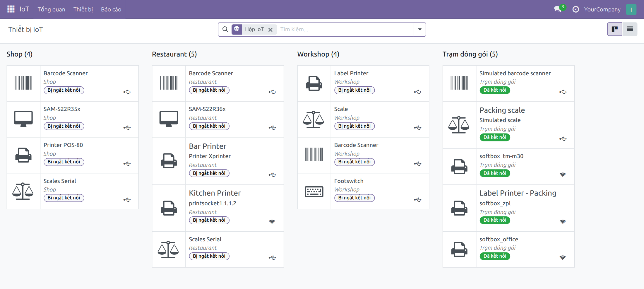Click the Packing scale balance icon
644x289 pixels.
[459, 125]
